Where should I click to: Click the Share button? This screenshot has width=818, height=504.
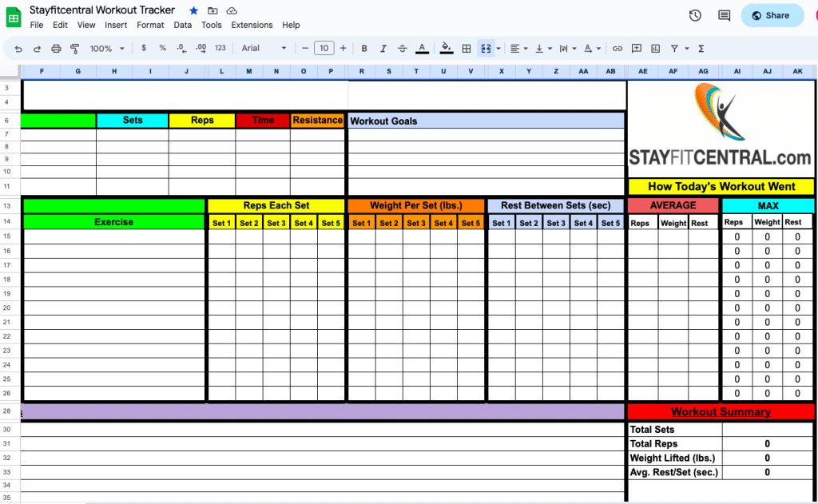pyautogui.click(x=772, y=15)
